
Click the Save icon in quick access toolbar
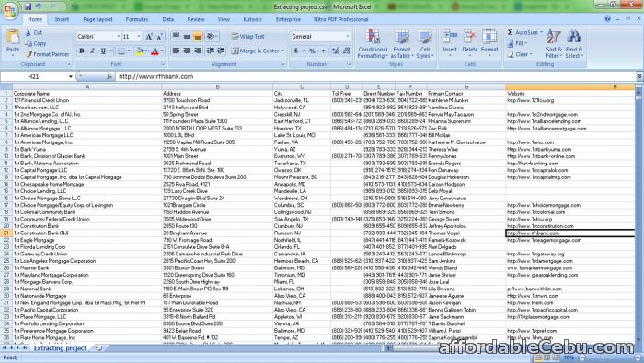28,6
